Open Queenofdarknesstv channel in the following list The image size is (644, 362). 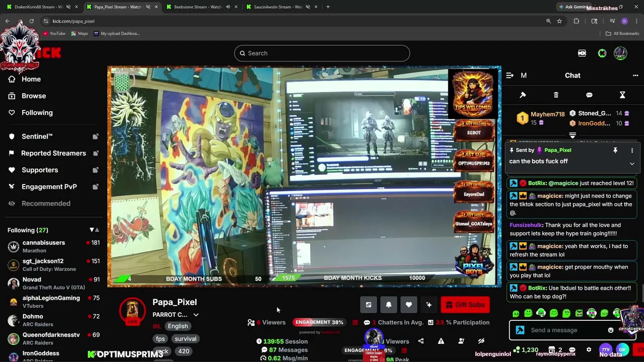tap(53, 339)
